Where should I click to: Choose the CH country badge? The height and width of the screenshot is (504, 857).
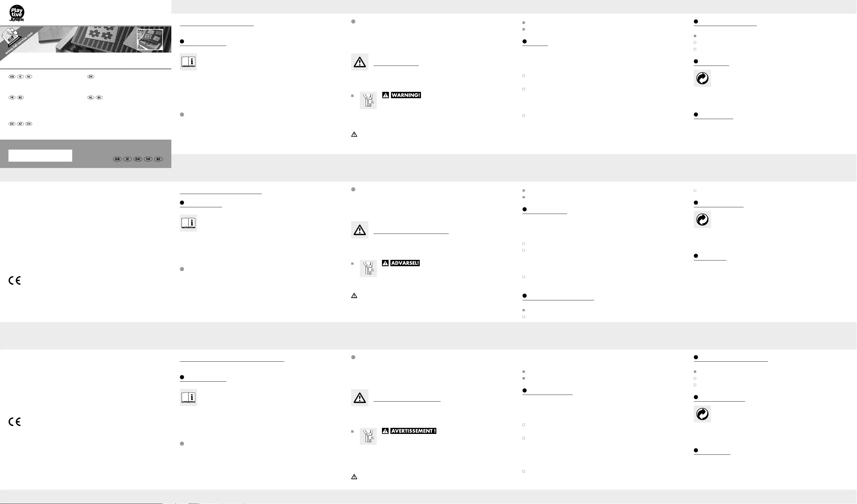pyautogui.click(x=29, y=124)
